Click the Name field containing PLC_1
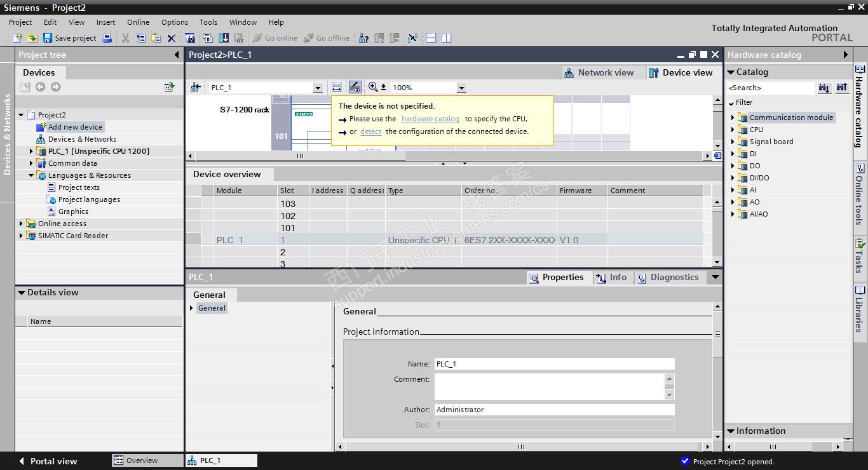The height and width of the screenshot is (470, 868). click(554, 364)
